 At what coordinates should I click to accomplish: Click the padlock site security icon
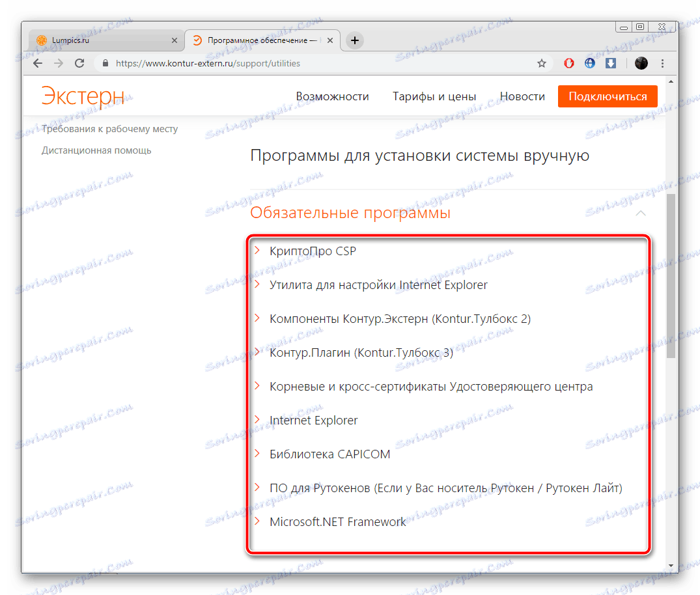point(105,63)
